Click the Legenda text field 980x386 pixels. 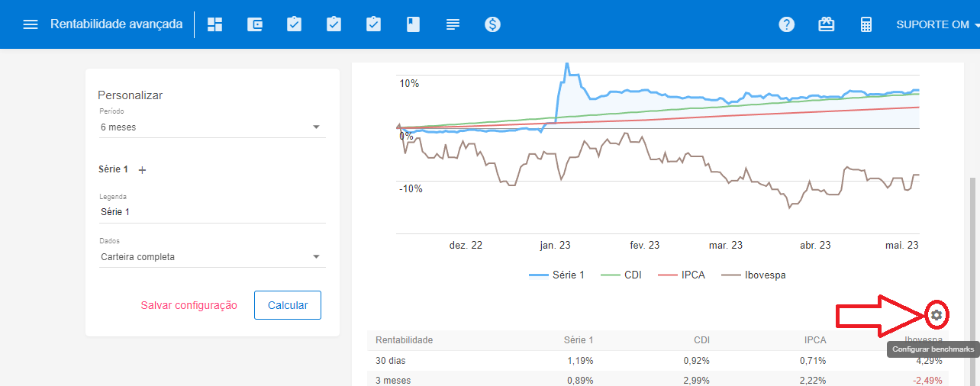(211, 212)
